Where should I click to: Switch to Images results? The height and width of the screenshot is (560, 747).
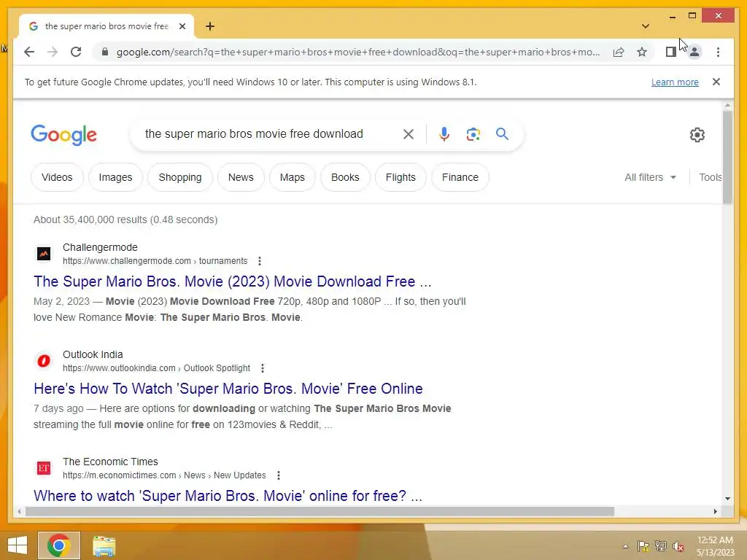click(x=115, y=177)
